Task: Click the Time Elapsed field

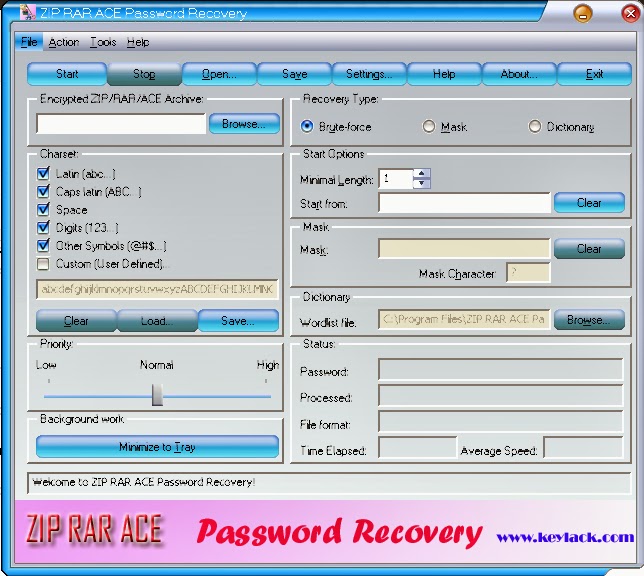Action: coord(418,447)
